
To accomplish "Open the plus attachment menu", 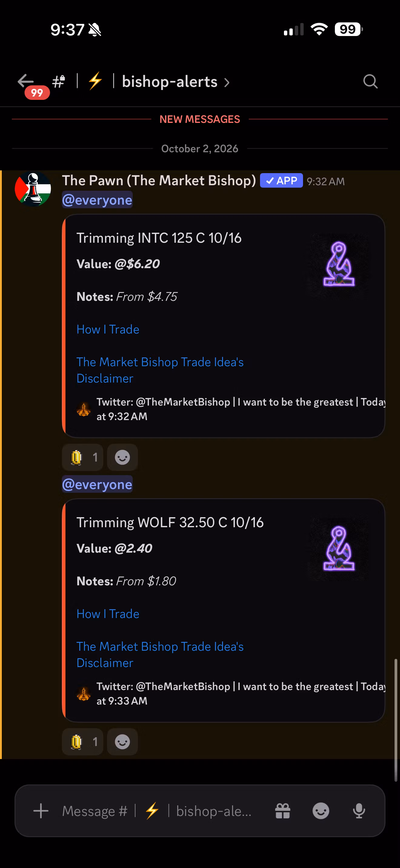I will coord(41,811).
